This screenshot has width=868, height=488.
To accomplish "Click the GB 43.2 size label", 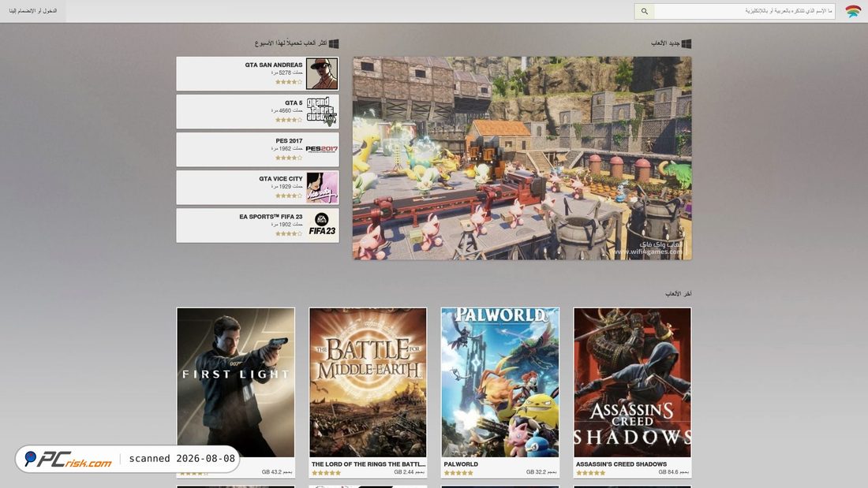I will (x=277, y=472).
